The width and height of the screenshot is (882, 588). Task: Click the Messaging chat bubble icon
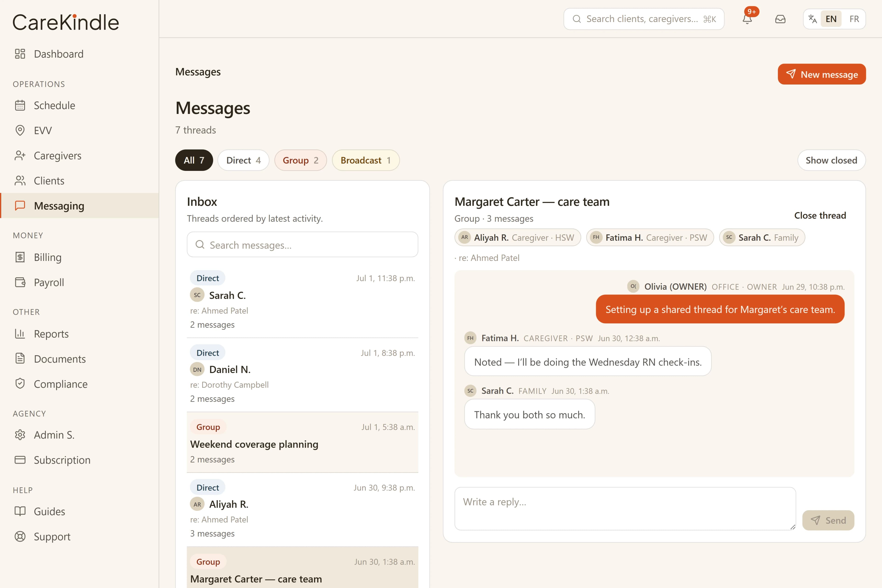coord(20,206)
